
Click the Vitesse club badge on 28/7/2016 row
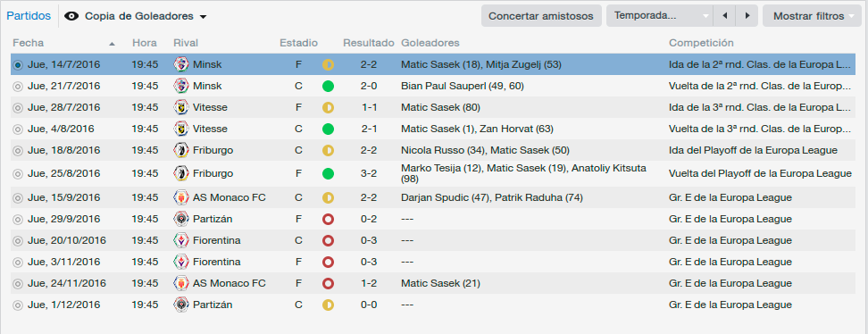(x=180, y=107)
